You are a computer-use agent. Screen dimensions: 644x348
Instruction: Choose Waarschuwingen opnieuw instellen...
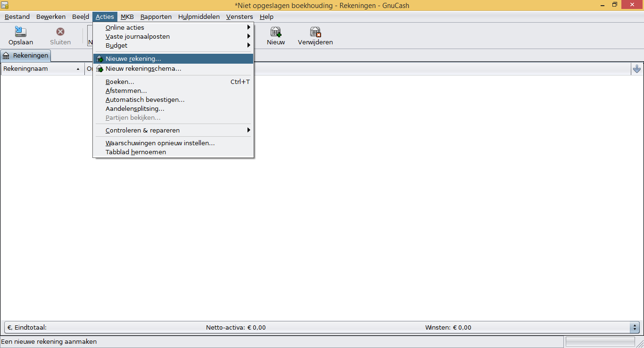pos(173,143)
